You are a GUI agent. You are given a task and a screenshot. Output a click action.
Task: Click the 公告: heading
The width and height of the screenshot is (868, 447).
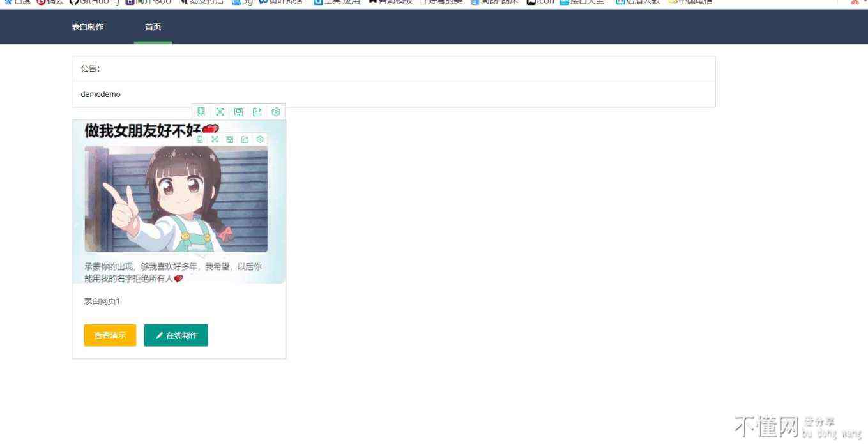[91, 69]
